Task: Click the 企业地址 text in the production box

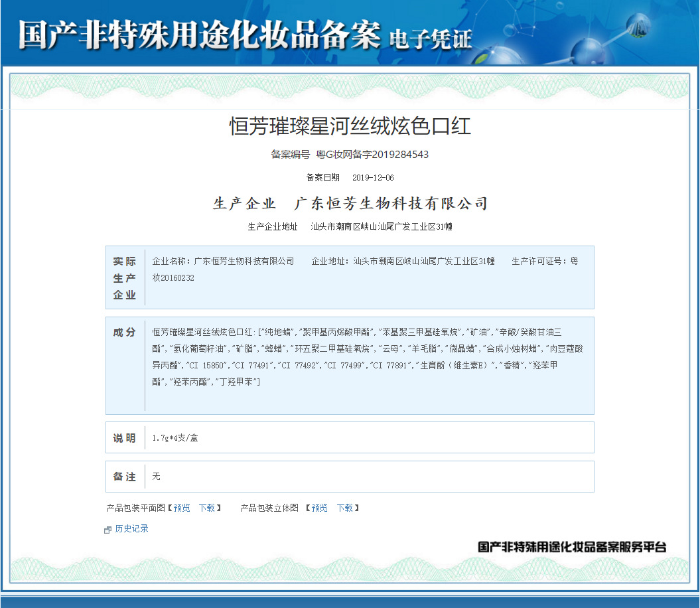Action: tap(403, 261)
